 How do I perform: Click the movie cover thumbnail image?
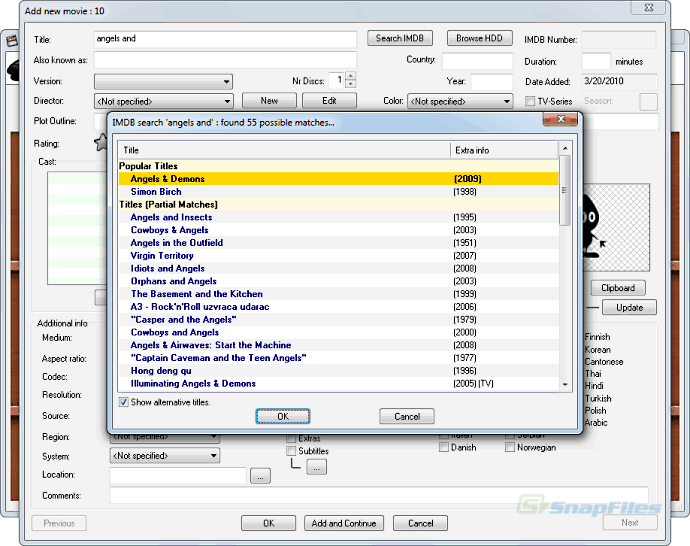pos(616,227)
